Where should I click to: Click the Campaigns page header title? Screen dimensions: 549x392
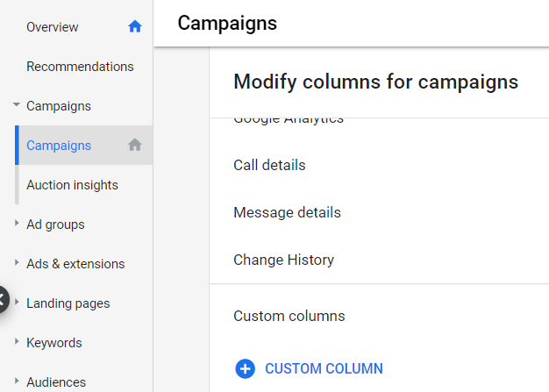pos(227,24)
